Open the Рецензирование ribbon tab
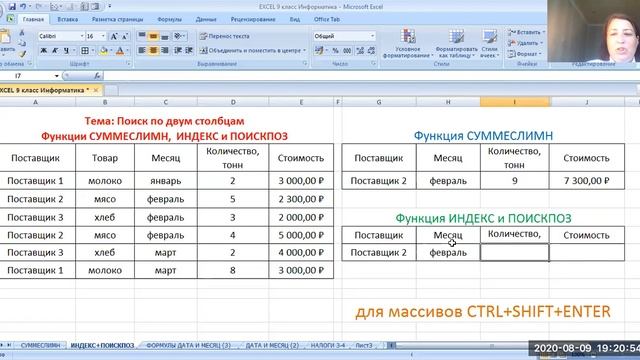This screenshot has width=640, height=360. pyautogui.click(x=253, y=19)
